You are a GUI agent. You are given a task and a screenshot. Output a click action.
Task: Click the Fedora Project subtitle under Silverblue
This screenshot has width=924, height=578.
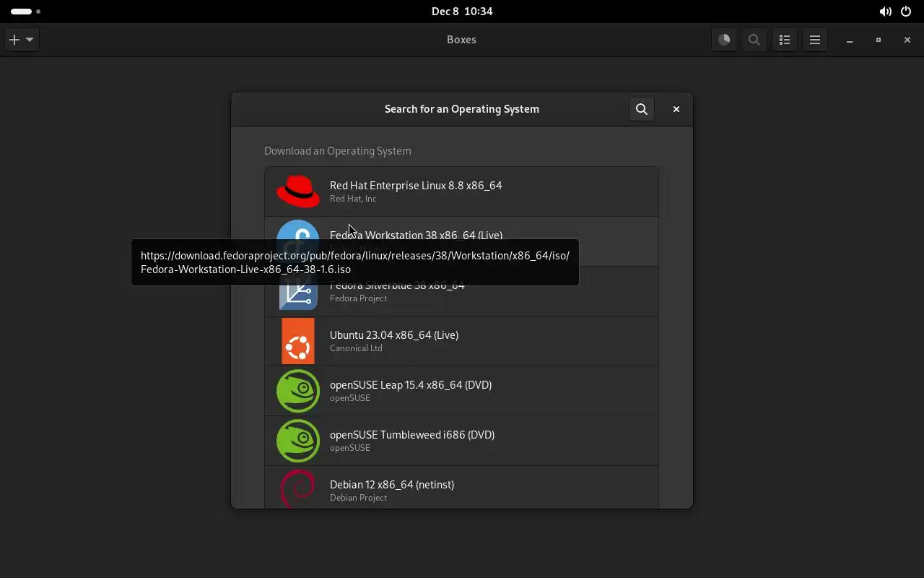click(x=358, y=298)
